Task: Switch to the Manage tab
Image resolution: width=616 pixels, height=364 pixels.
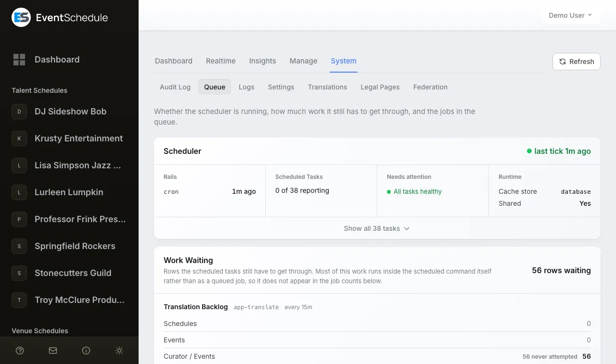Action: (304, 61)
